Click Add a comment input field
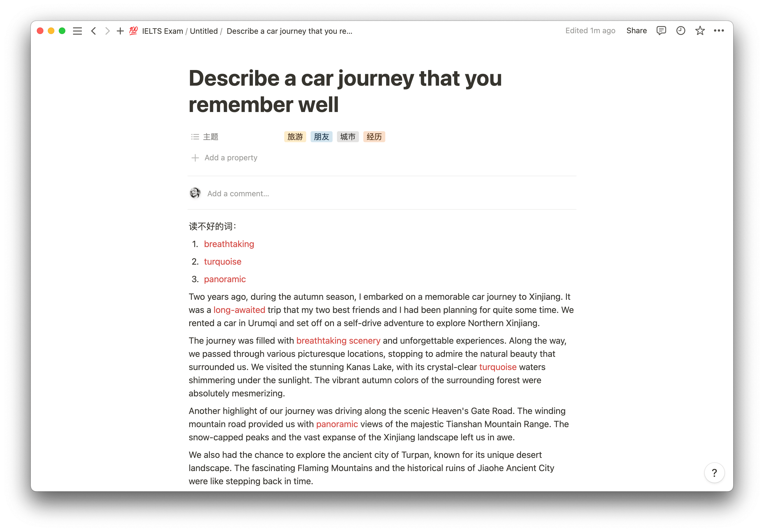The height and width of the screenshot is (532, 764). point(238,193)
